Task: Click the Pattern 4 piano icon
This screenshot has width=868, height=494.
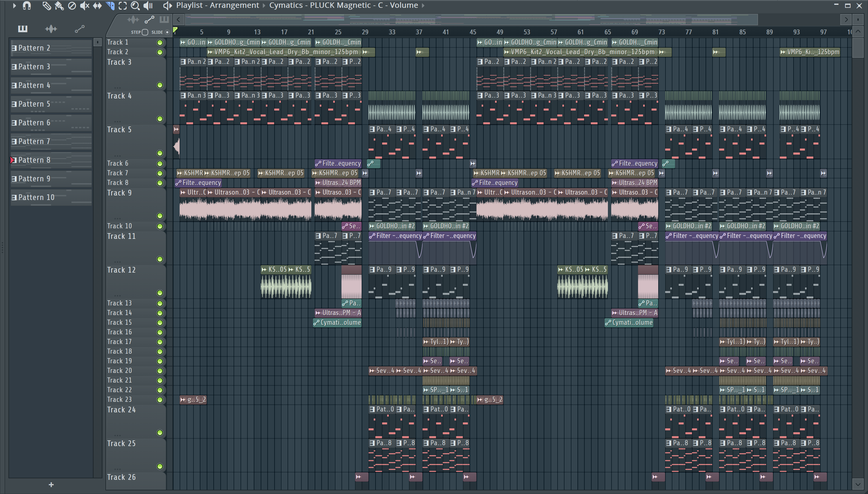Action: click(x=14, y=85)
